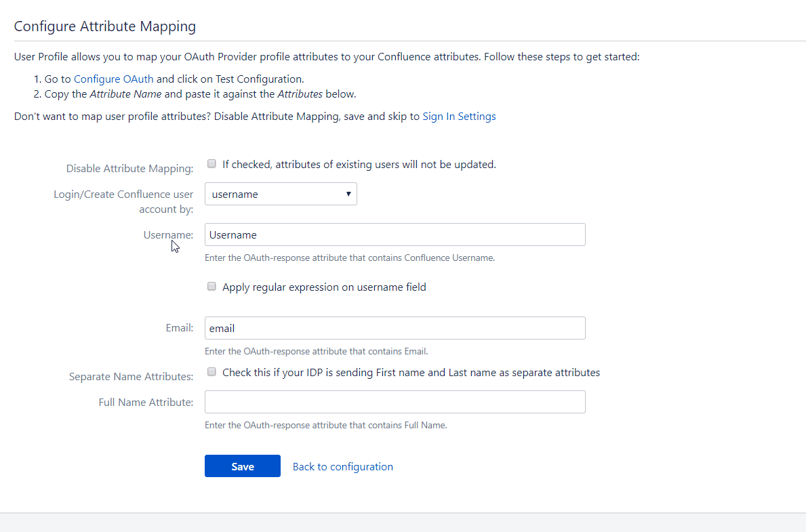The image size is (806, 532).
Task: Select the 'Login/Create Confluence user account by' label
Action: click(x=123, y=201)
